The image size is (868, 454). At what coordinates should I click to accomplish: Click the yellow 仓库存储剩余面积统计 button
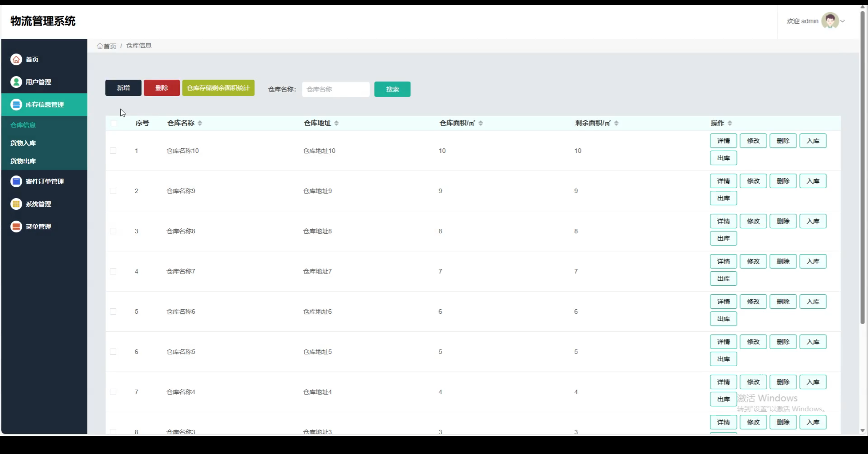point(218,88)
